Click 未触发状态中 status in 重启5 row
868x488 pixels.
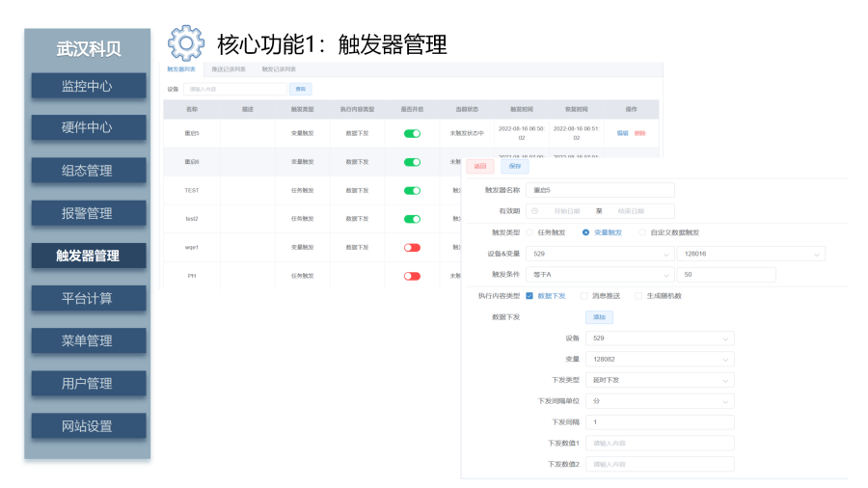pyautogui.click(x=467, y=133)
